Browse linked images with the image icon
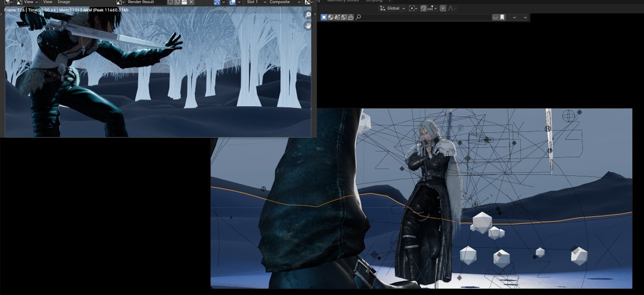Viewport: 644px width, 295px height. 121,2
